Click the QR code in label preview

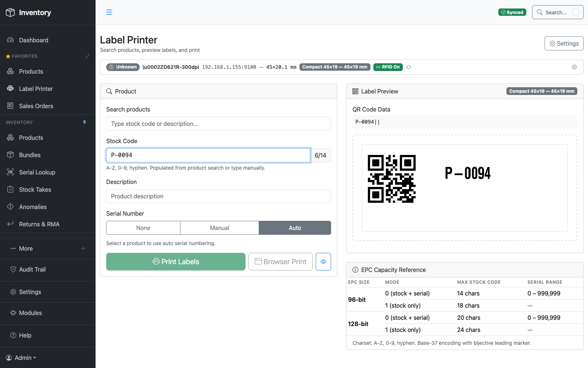point(392,179)
